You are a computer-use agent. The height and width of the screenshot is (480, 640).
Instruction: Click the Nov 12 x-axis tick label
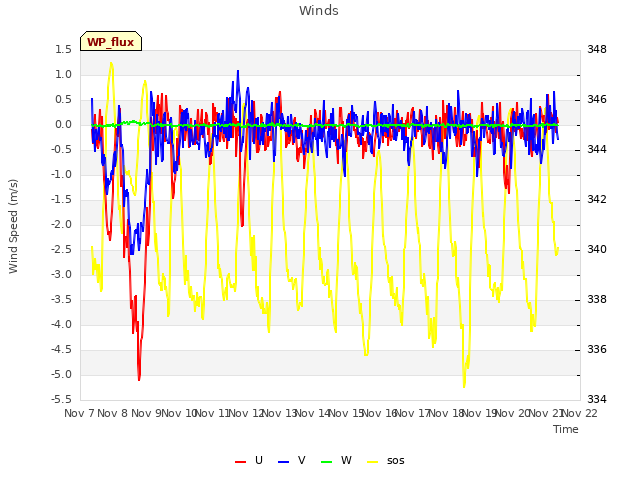[246, 413]
